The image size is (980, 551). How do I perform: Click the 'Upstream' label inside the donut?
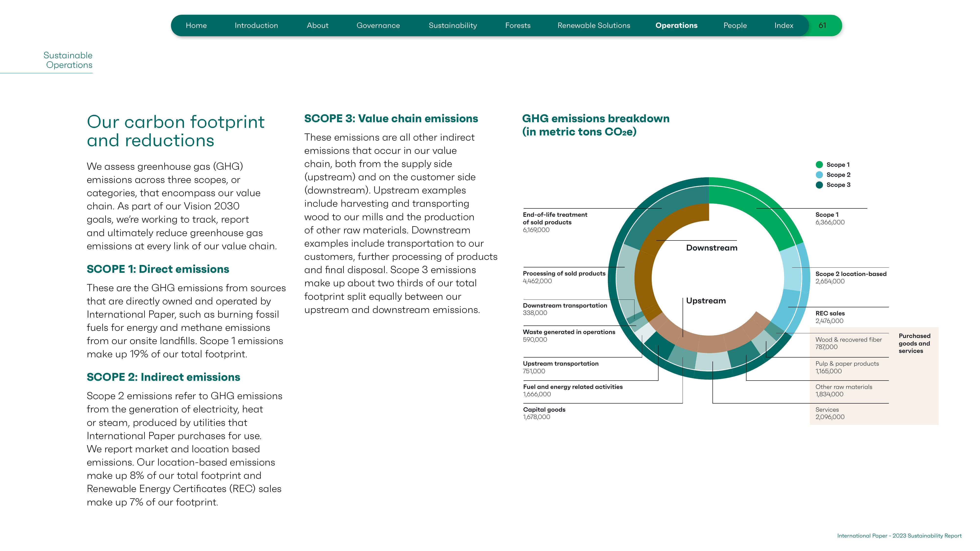coord(706,301)
